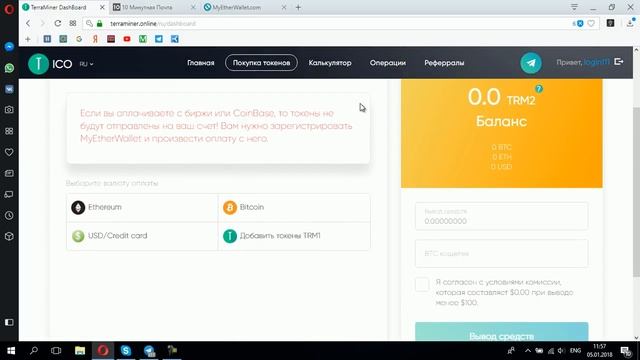This screenshot has width=640, height=360.
Task: Add bookmark with bookmarks bar plus
Action: (x=28, y=39)
